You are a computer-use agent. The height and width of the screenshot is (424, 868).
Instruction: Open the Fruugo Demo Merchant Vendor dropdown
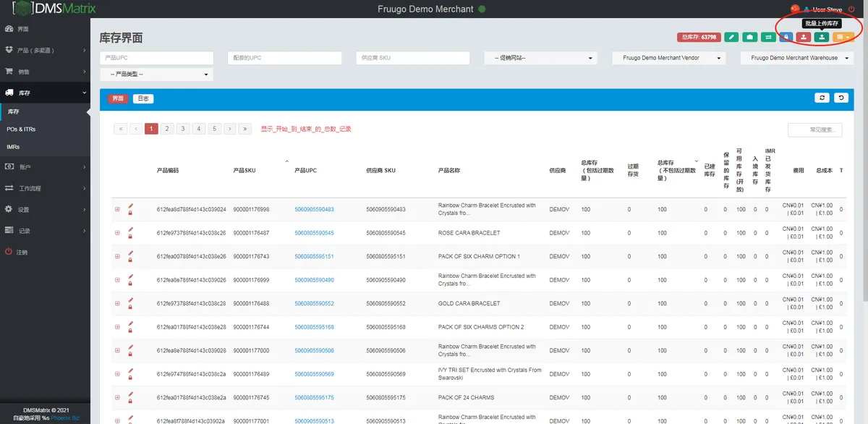[x=668, y=58]
